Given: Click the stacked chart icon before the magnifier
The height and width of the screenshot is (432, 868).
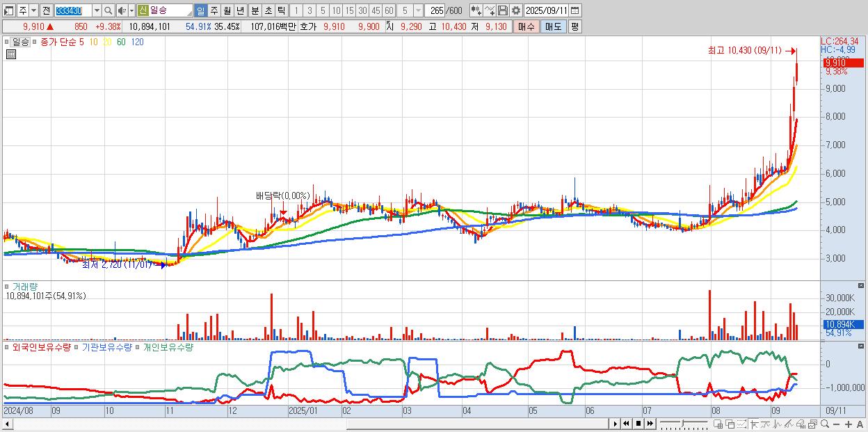Looking at the screenshot, I should point(812,424).
